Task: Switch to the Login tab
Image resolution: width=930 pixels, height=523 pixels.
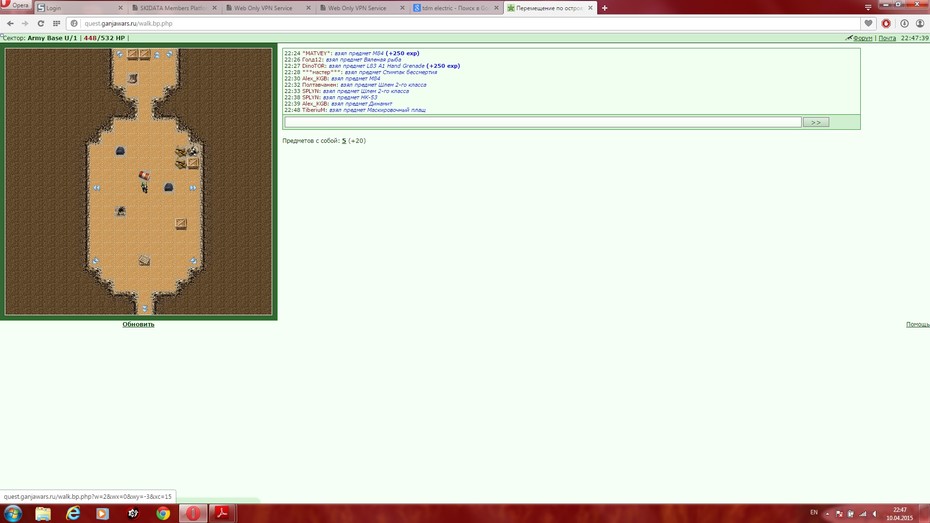Action: tap(79, 8)
